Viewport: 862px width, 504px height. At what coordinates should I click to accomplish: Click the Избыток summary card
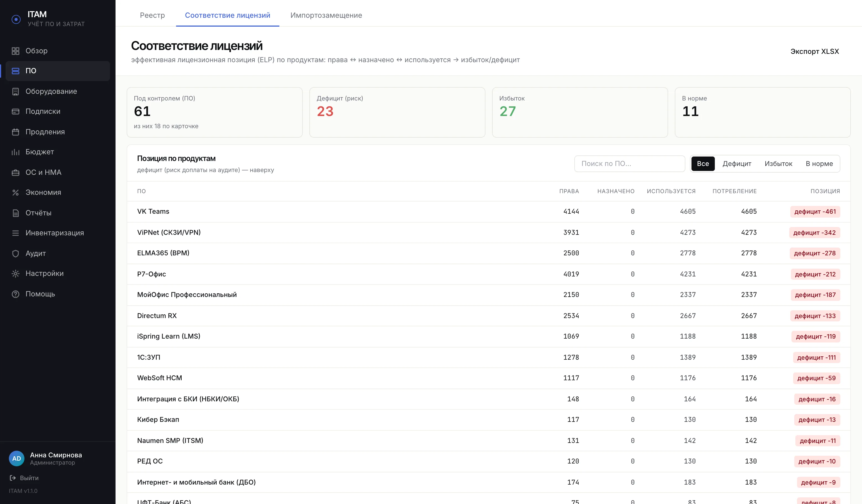[x=580, y=112]
